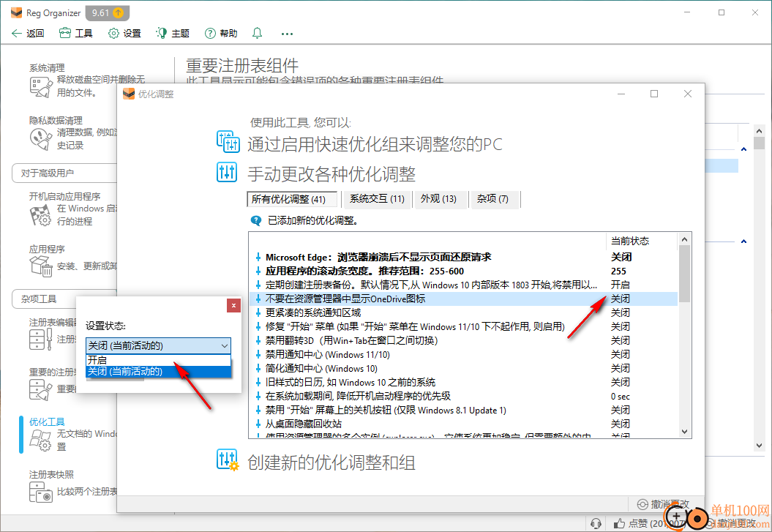
Task: Select the OneDrive图标 tweak row
Action: click(462, 299)
